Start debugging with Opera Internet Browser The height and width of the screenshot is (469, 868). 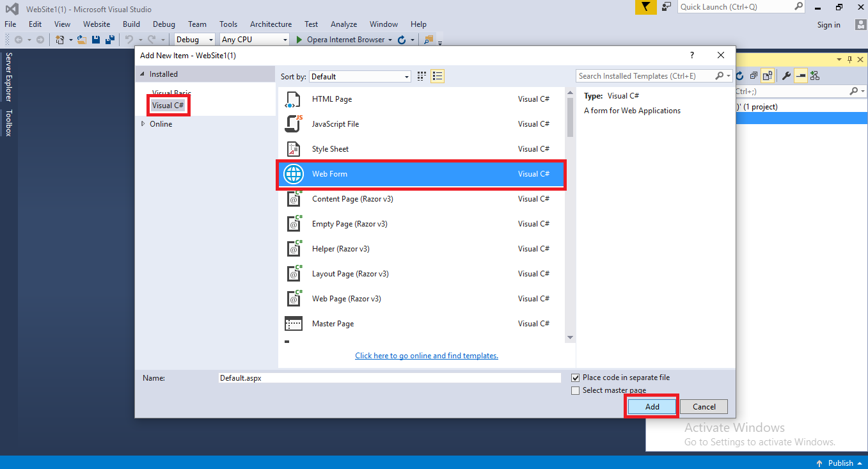[x=298, y=39]
